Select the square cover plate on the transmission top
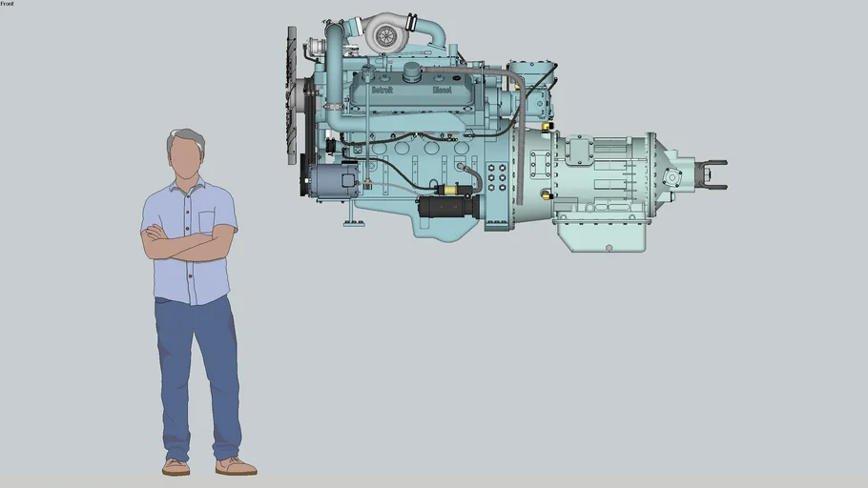This screenshot has height=488, width=868. (x=577, y=150)
